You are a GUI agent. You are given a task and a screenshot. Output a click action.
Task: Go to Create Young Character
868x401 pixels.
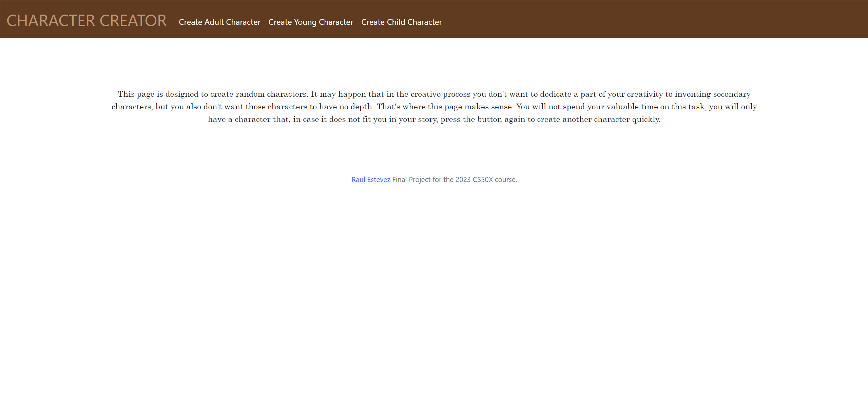tap(311, 22)
